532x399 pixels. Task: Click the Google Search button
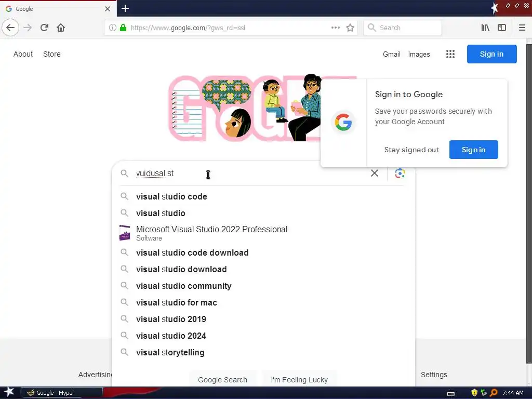[222, 380]
